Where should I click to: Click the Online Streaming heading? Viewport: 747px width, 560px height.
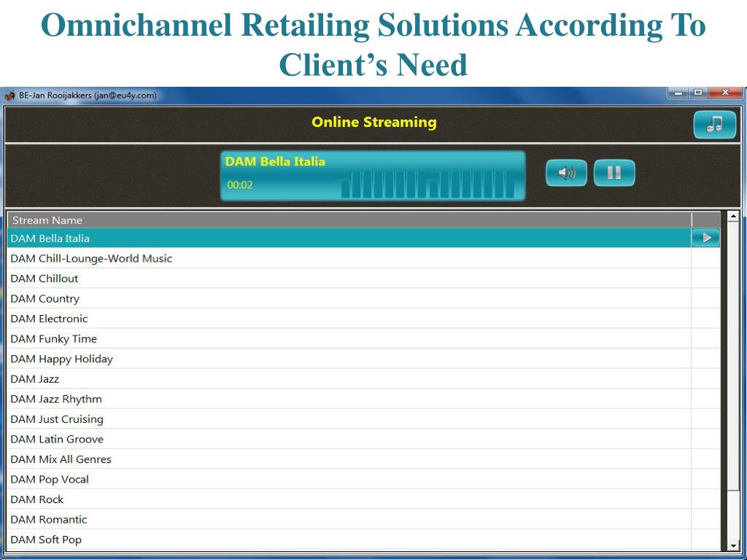[x=374, y=122]
